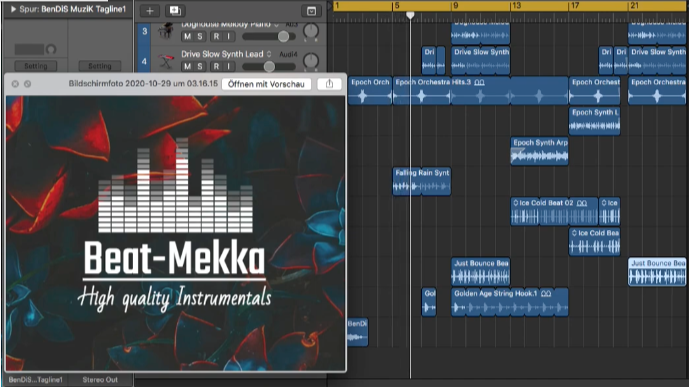Click the share icon in the Quick Look window

pyautogui.click(x=329, y=84)
